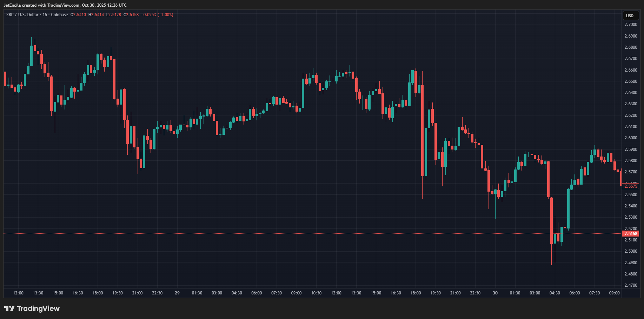644x319 pixels.
Task: Click the −0.0253 (−1.00%) change readout
Action: [x=157, y=15]
